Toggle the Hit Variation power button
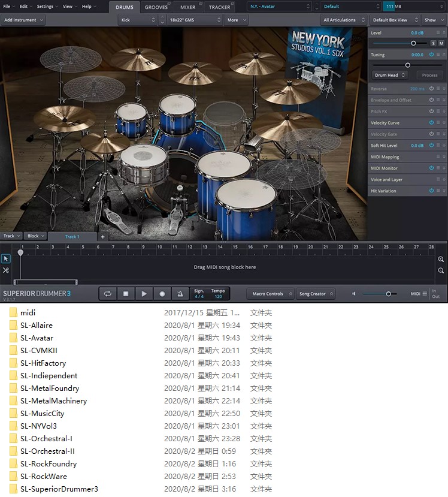448x497 pixels. (x=432, y=191)
